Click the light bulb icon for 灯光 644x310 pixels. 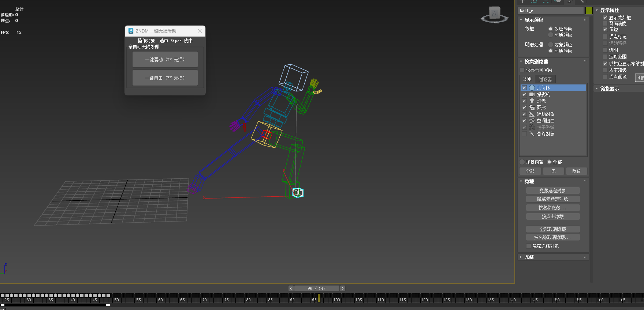pos(532,101)
